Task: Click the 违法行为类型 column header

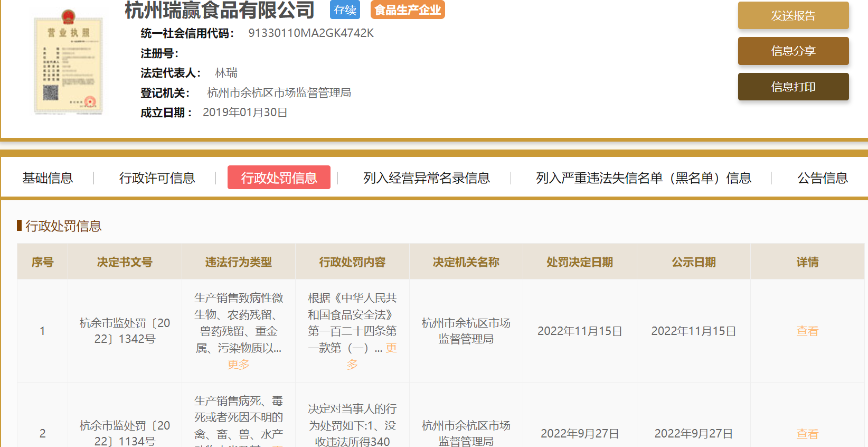Action: (238, 262)
